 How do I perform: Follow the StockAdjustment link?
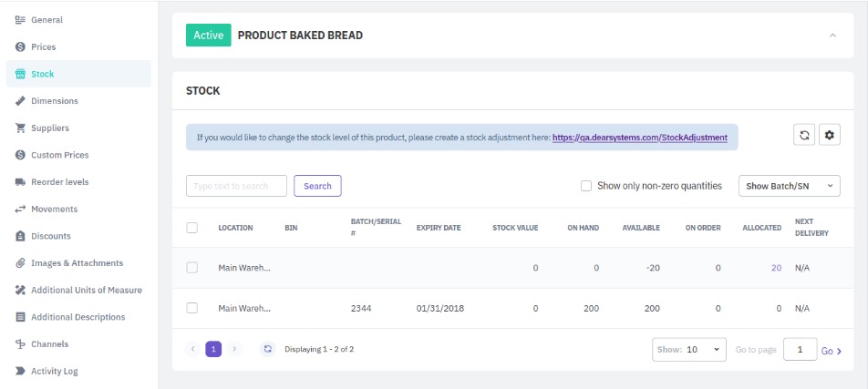click(x=639, y=138)
